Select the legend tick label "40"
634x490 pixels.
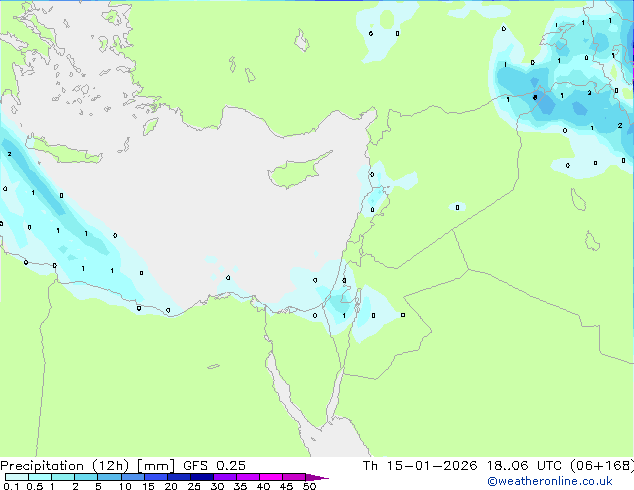pos(263,486)
